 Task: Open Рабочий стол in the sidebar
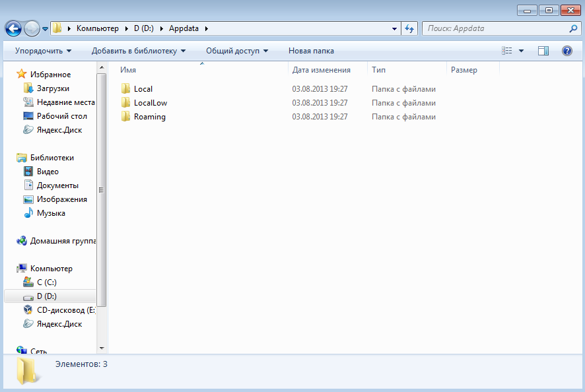(62, 116)
